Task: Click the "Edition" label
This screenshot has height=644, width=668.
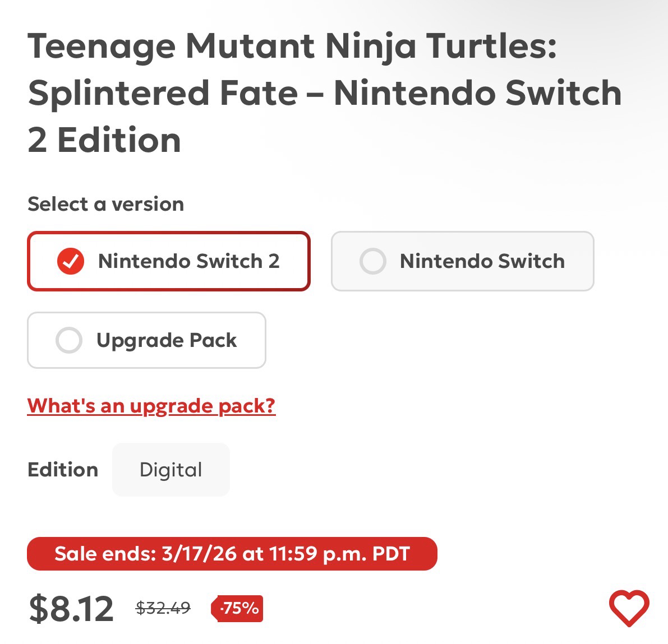Action: pyautogui.click(x=63, y=470)
